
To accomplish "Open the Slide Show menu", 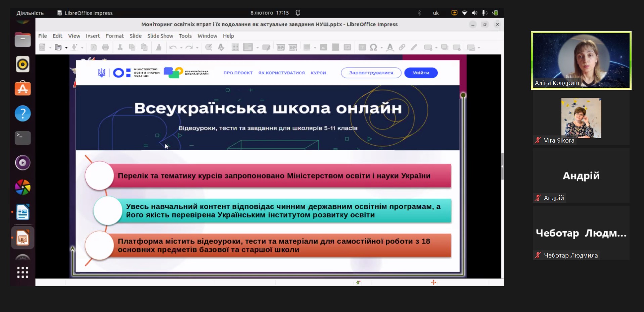I will coord(160,36).
